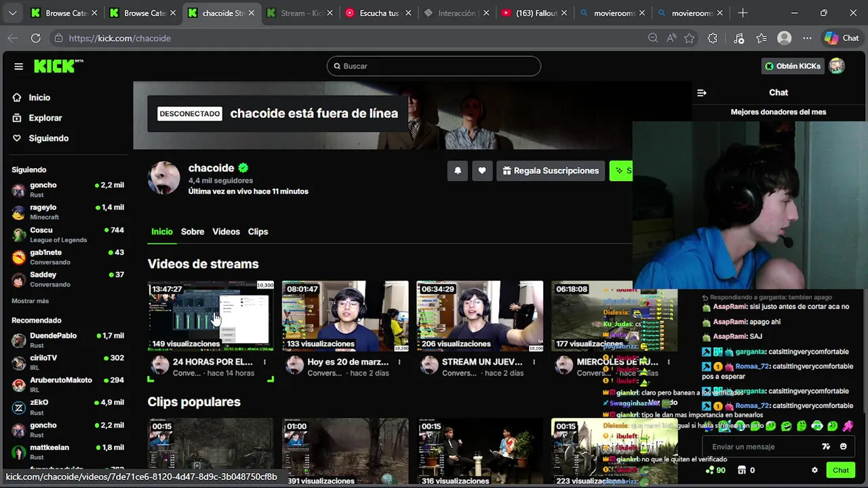Image resolution: width=868 pixels, height=488 pixels.
Task: Open DuendePablo recommended channel
Action: click(x=68, y=340)
